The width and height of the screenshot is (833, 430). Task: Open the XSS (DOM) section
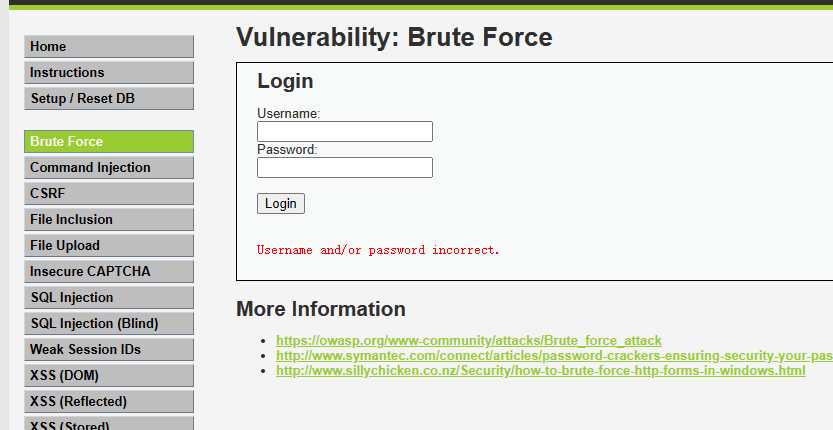pyautogui.click(x=108, y=376)
